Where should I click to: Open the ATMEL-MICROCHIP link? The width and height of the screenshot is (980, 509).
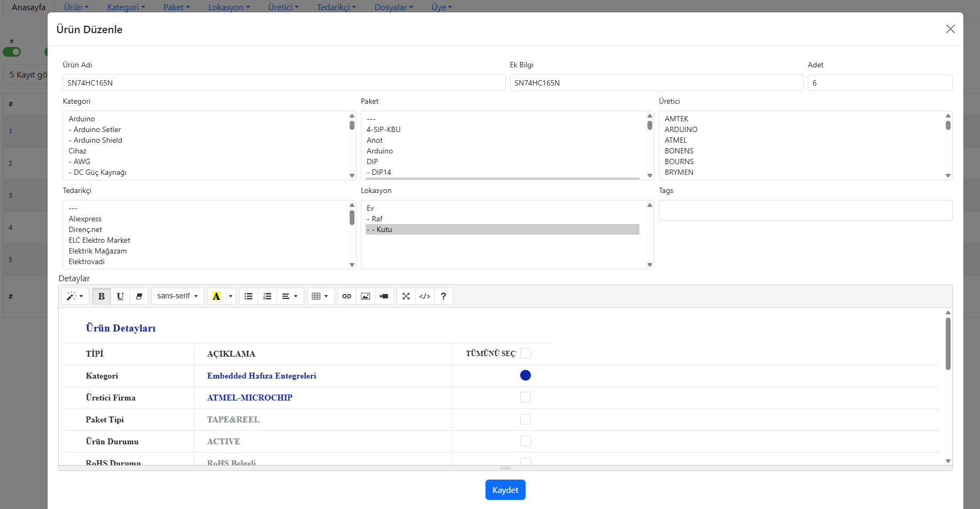pyautogui.click(x=250, y=398)
